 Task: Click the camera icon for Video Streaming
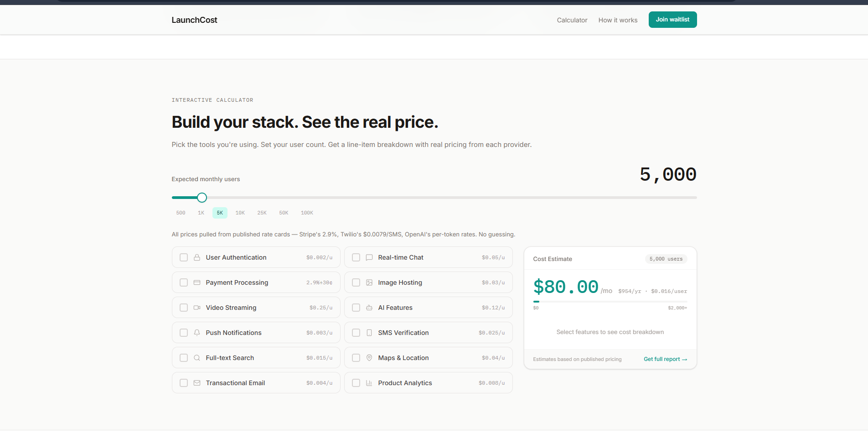[197, 308]
